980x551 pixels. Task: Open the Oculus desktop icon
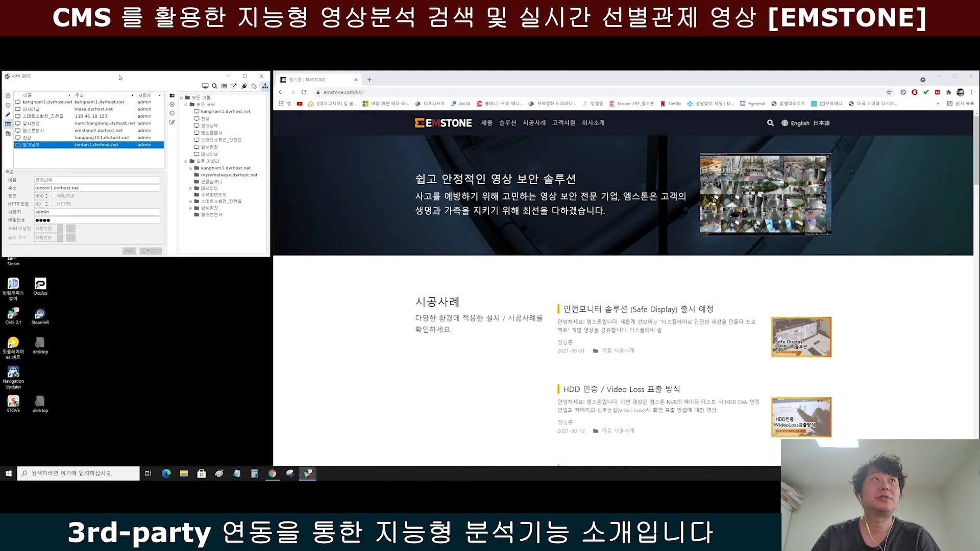[40, 286]
